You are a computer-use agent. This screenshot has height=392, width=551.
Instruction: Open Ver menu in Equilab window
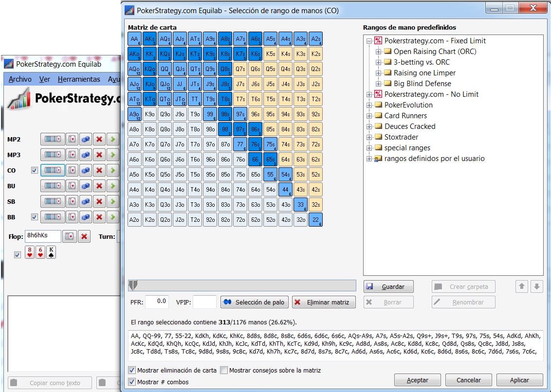coord(45,79)
